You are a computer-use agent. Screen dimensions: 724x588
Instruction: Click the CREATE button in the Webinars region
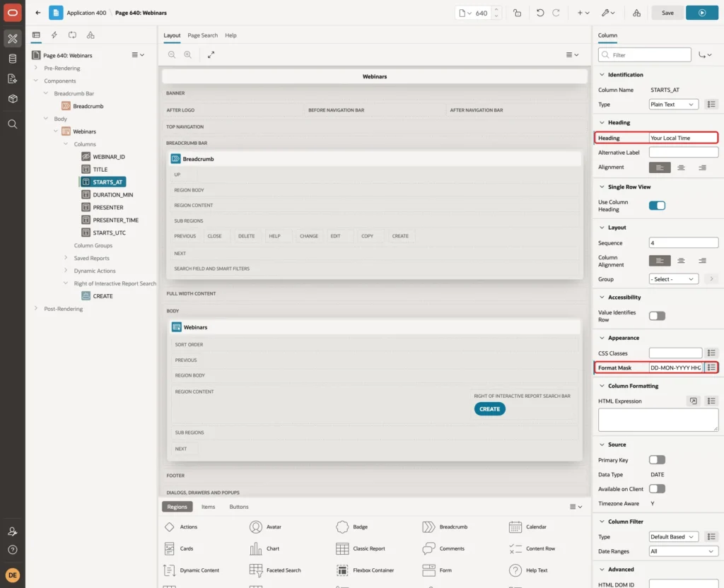[489, 409]
